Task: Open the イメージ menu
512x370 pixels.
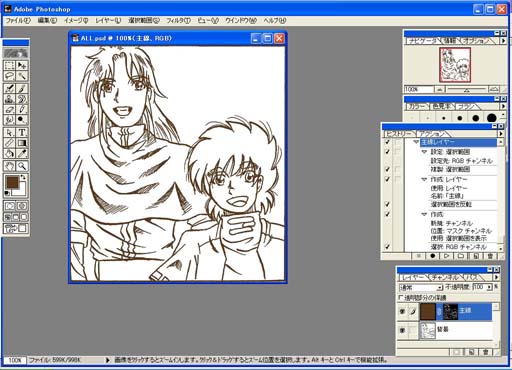Action: [76, 20]
